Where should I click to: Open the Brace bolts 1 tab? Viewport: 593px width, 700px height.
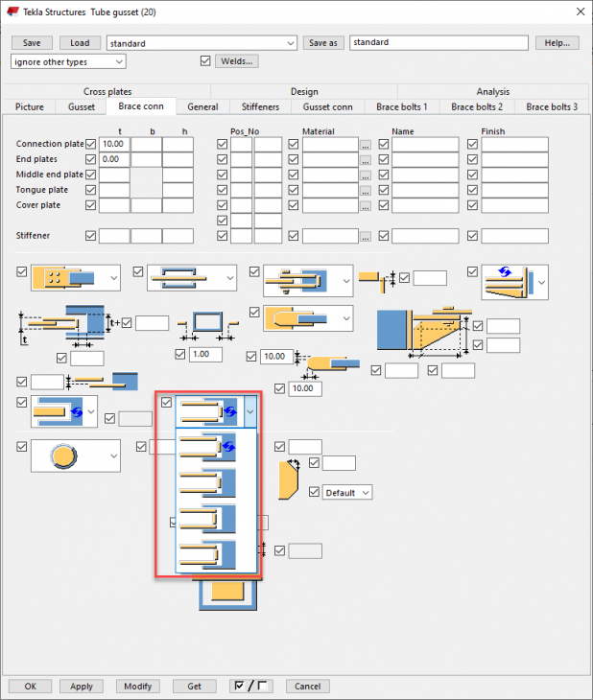tap(402, 106)
